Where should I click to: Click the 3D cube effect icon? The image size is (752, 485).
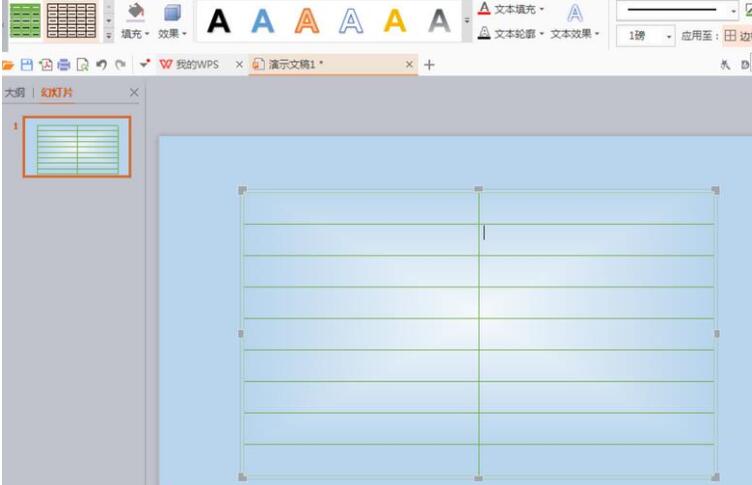[172, 13]
